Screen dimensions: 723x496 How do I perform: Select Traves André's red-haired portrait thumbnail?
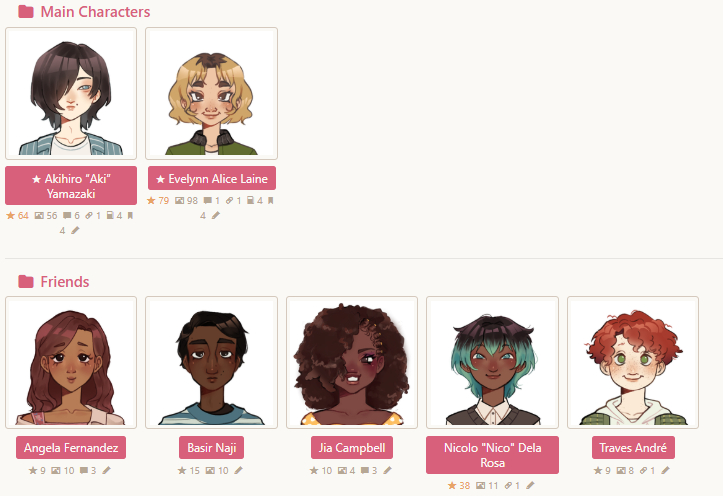pyautogui.click(x=633, y=363)
